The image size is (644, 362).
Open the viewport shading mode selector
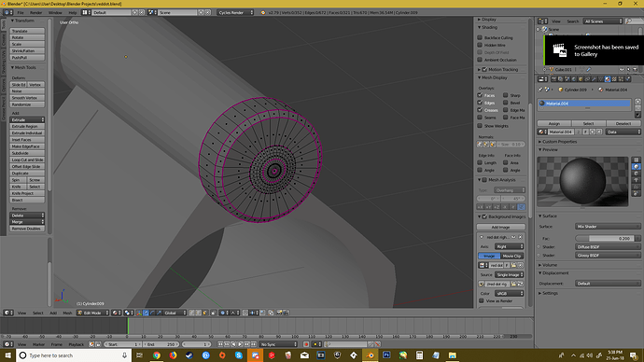[118, 313]
